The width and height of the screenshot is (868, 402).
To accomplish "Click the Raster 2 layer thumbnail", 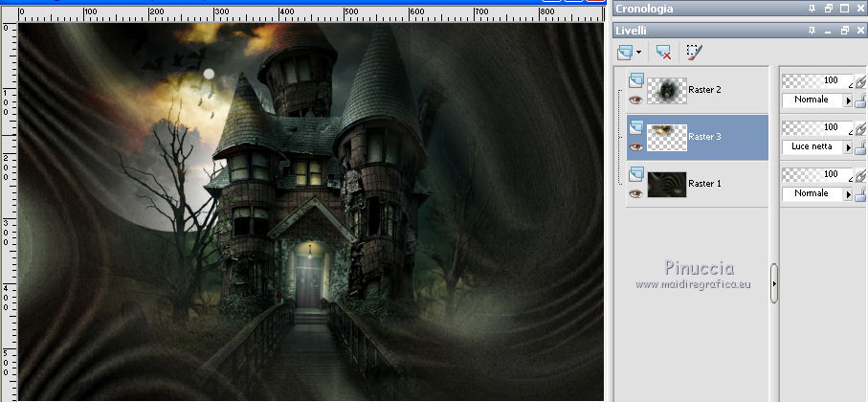I will (x=666, y=90).
